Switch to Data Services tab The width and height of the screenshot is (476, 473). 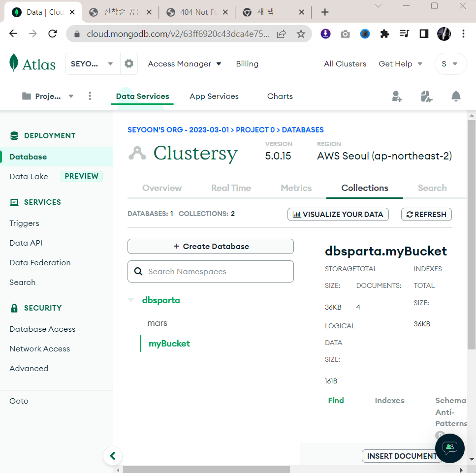142,96
